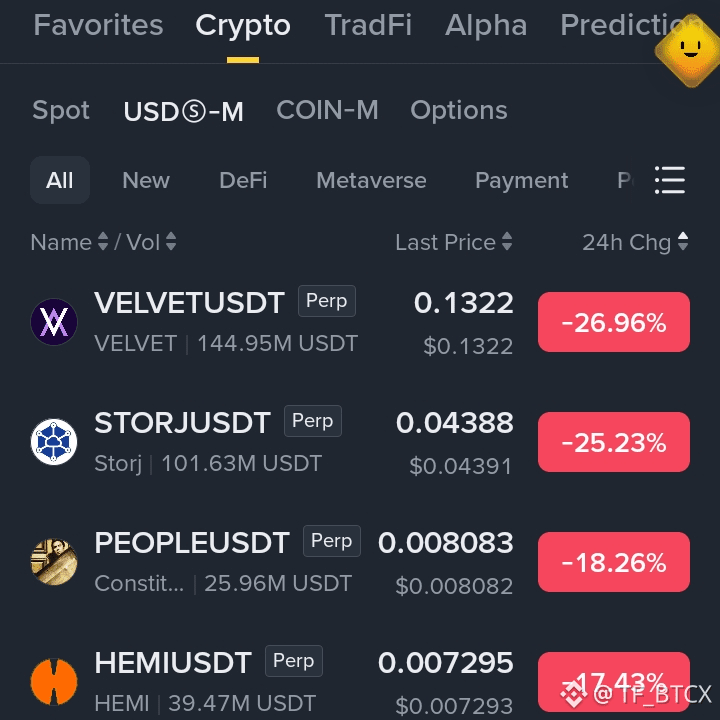Open the category list menu icon

[670, 180]
